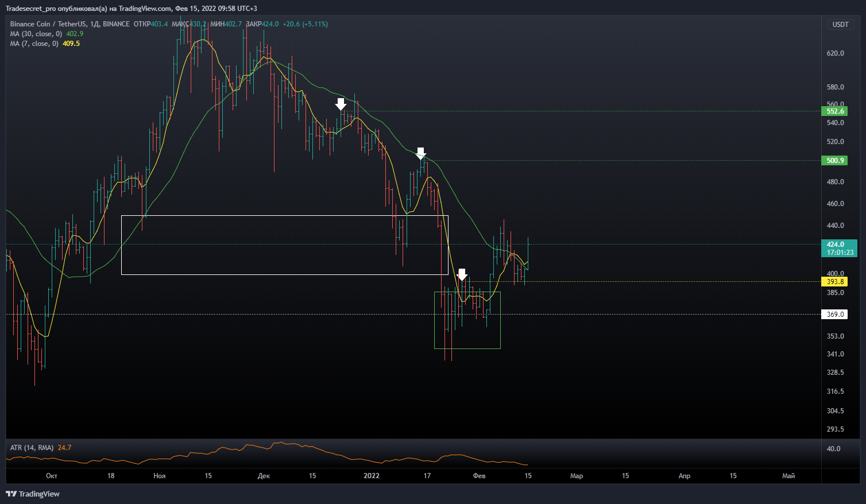
Task: Click the ЗАКР 424.0 close value
Action: 262,24
